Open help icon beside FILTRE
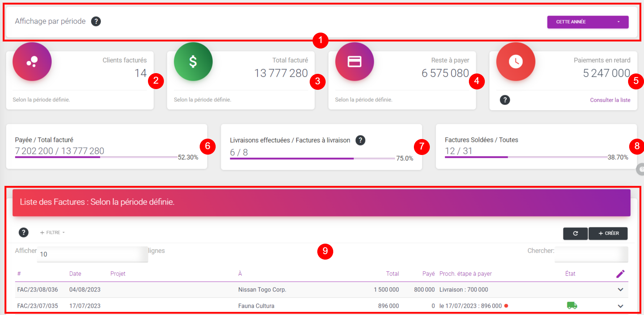The height and width of the screenshot is (315, 644). [x=24, y=232]
